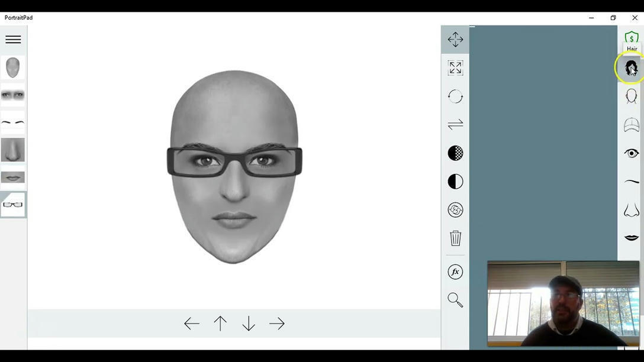Viewport: 644px width, 362px height.
Task: Nudge feature up with up arrow
Action: point(220,324)
